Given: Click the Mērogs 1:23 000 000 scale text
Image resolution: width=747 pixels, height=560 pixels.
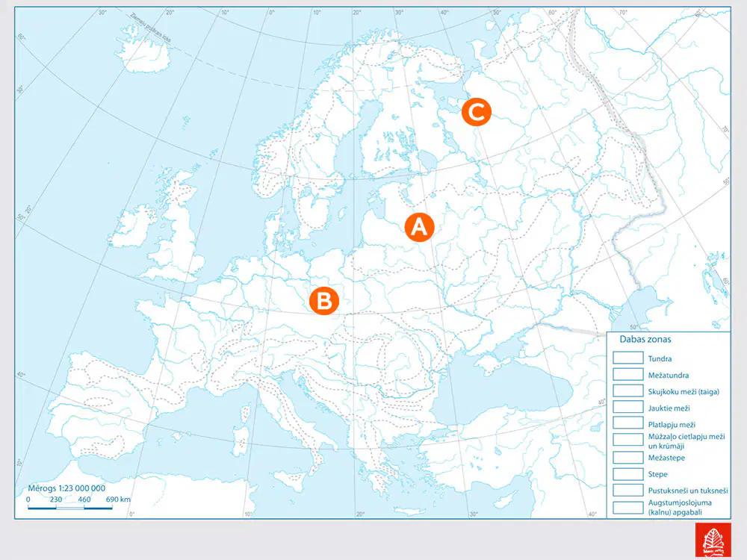Looking at the screenshot, I should point(66,488).
